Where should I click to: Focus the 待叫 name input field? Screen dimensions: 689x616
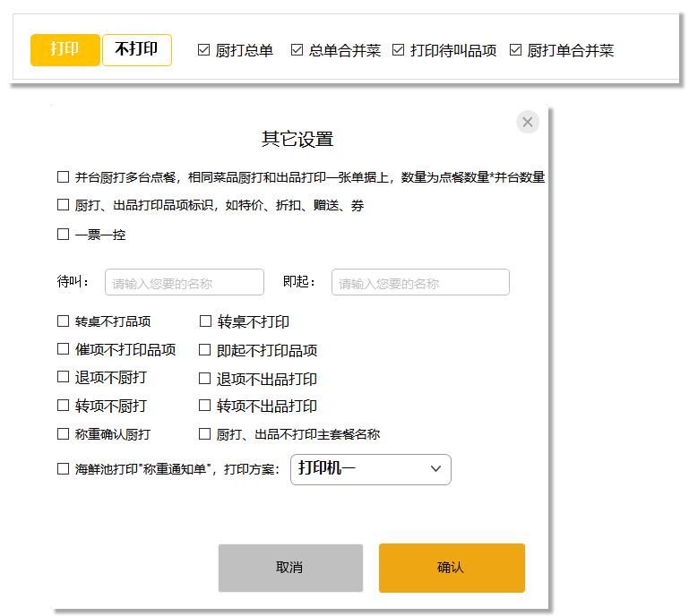tap(184, 282)
